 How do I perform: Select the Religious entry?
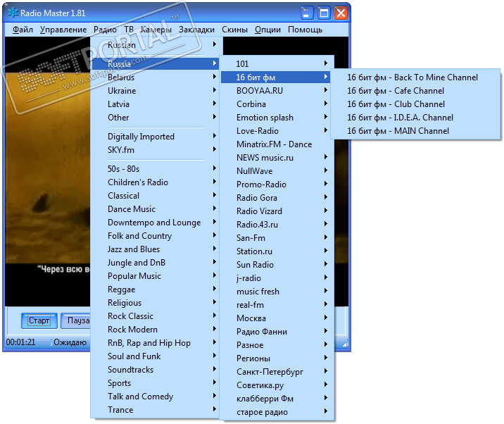156,303
